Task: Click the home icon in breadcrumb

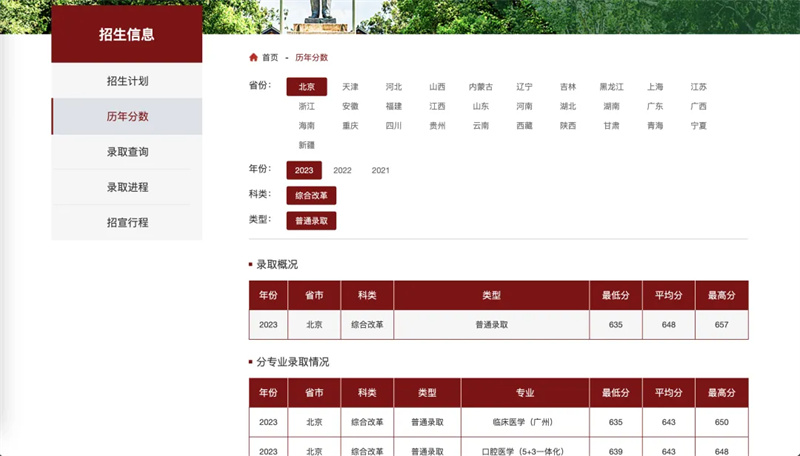Action: coord(253,57)
